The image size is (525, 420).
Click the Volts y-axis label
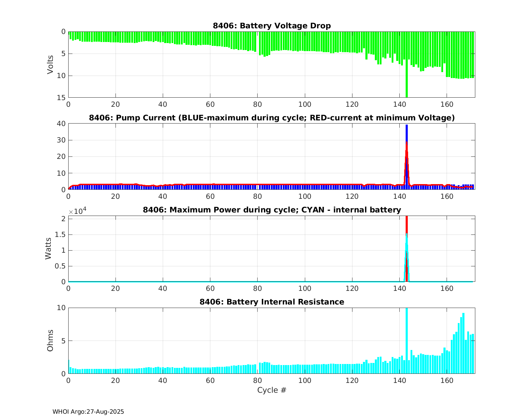click(x=50, y=64)
